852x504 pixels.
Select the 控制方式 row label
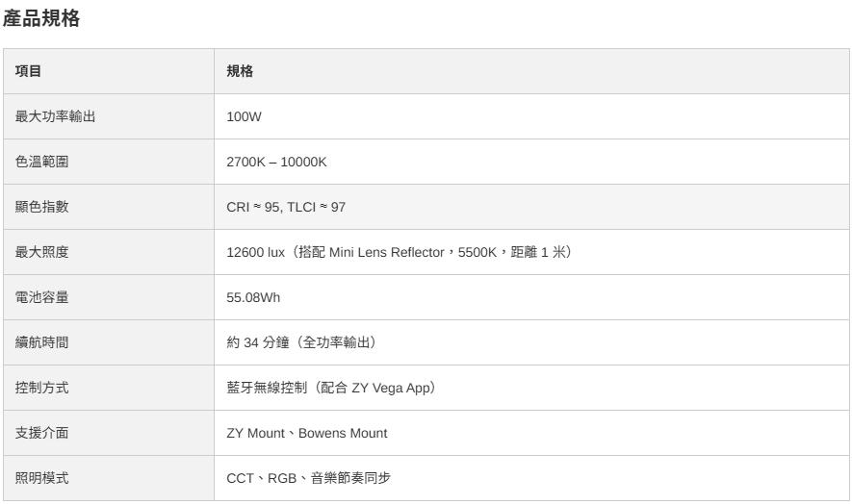point(41,388)
